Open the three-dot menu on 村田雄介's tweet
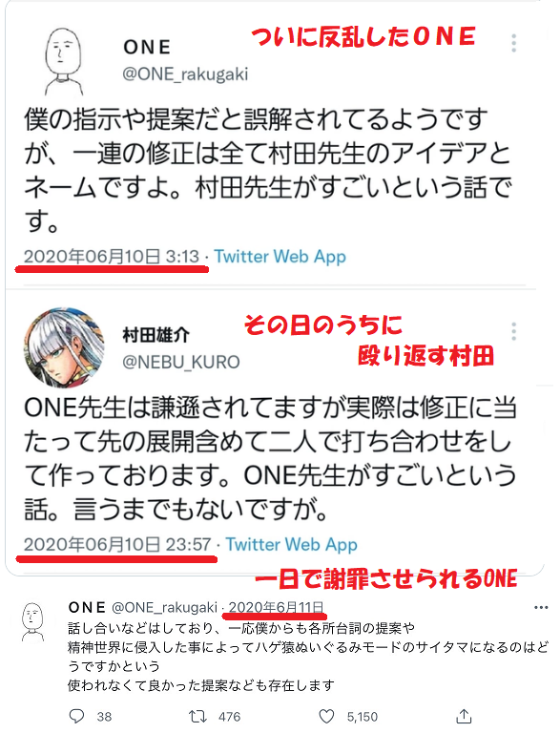Viewport: 560px width, 733px height. 513,331
